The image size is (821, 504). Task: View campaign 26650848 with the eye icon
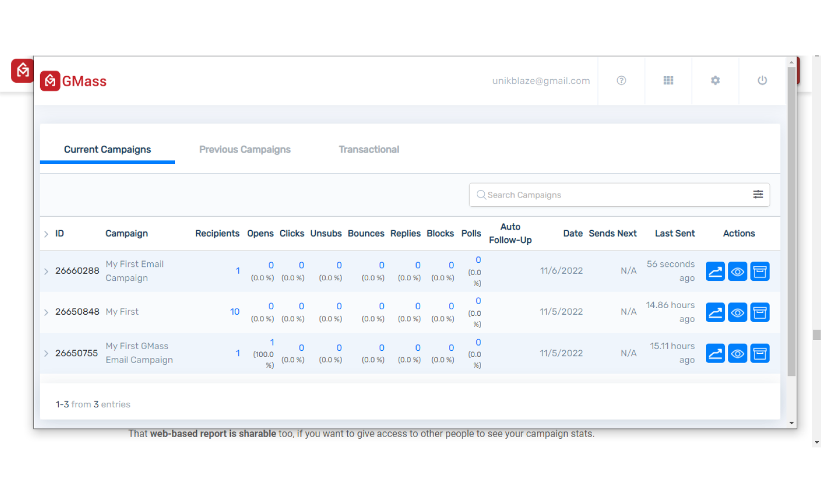pyautogui.click(x=738, y=312)
